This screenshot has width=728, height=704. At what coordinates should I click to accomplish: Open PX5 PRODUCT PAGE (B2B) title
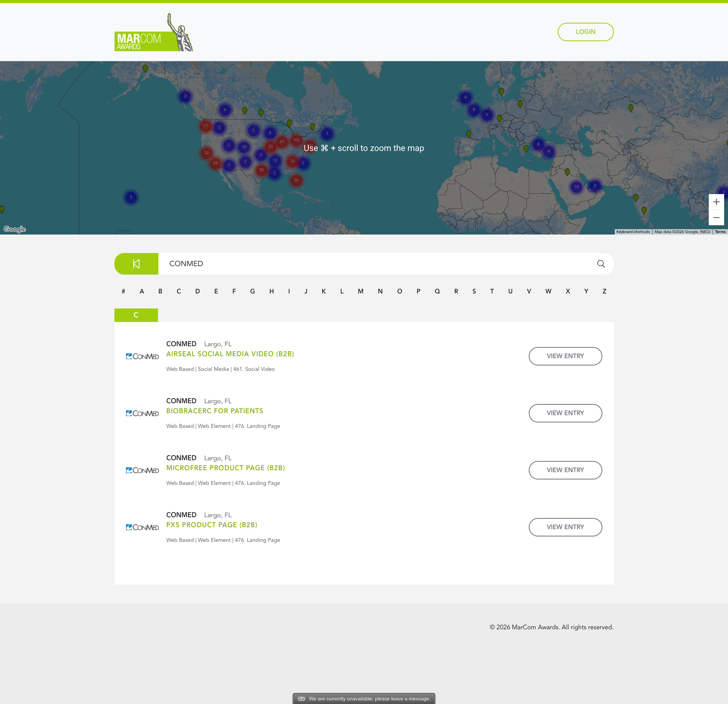pos(212,525)
